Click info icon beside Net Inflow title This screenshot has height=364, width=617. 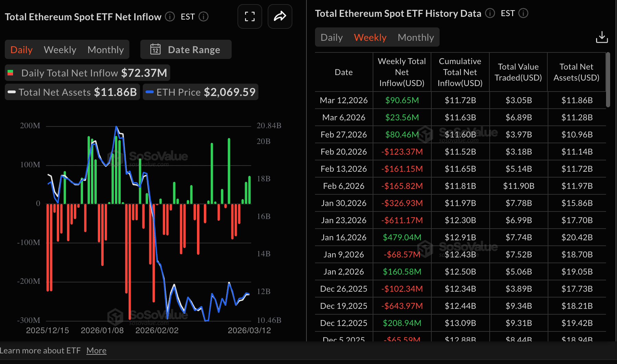coord(170,16)
